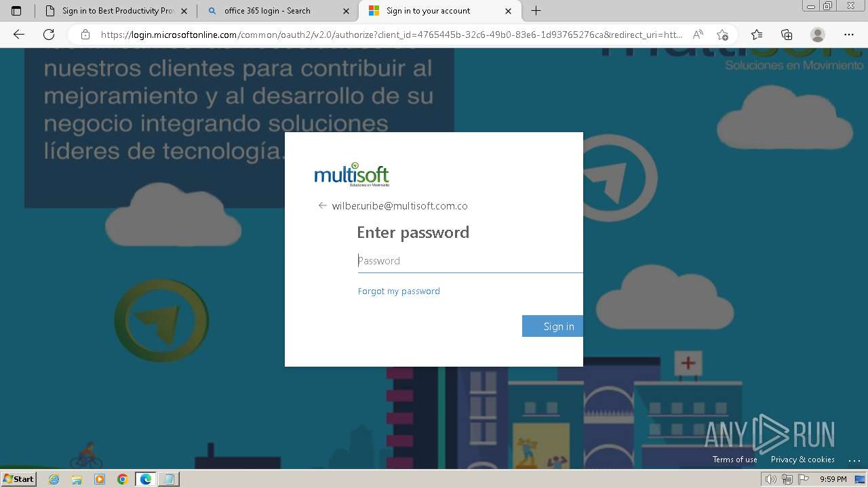Click the Password input field

click(470, 261)
